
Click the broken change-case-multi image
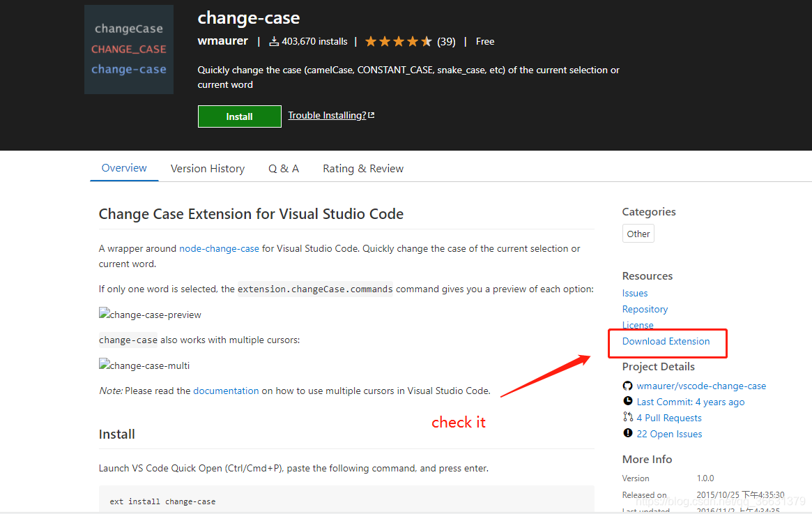point(144,365)
